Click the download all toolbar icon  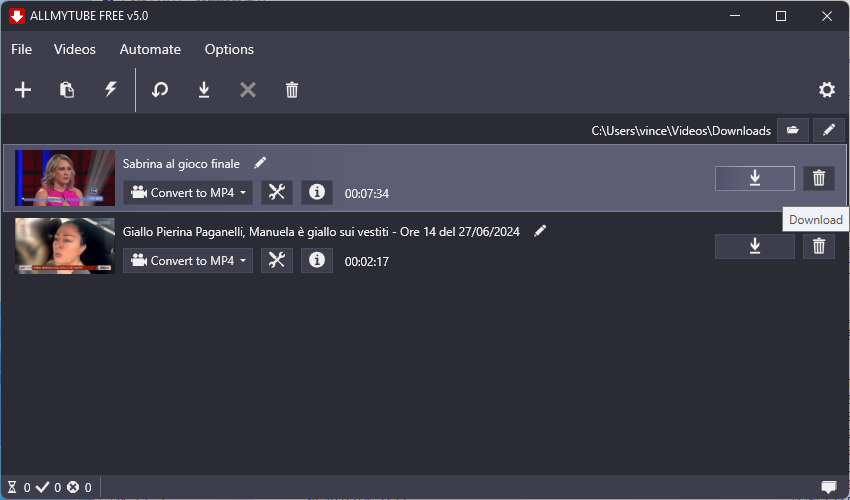coord(204,89)
